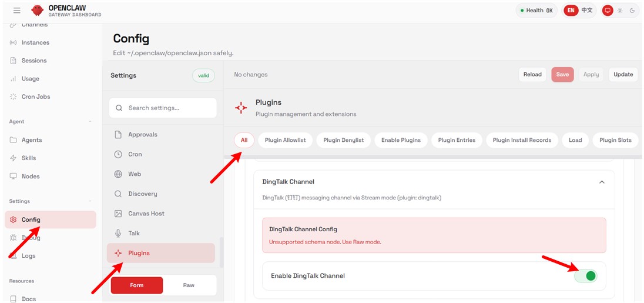The image size is (644, 303).
Task: Collapse the Agent sidebar group
Action: tap(90, 122)
